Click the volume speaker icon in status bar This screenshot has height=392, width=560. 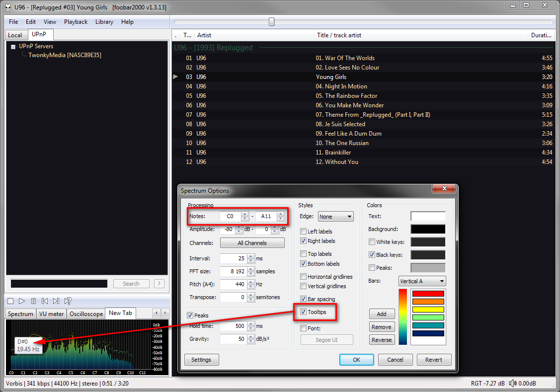(x=513, y=384)
